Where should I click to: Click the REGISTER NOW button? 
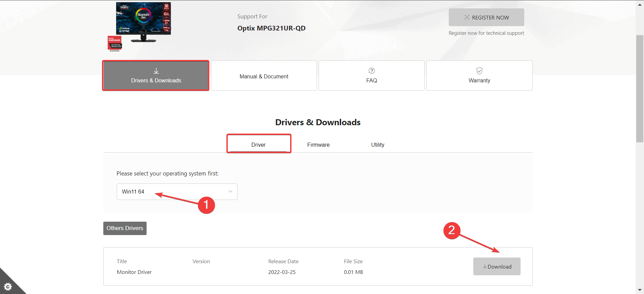486,17
